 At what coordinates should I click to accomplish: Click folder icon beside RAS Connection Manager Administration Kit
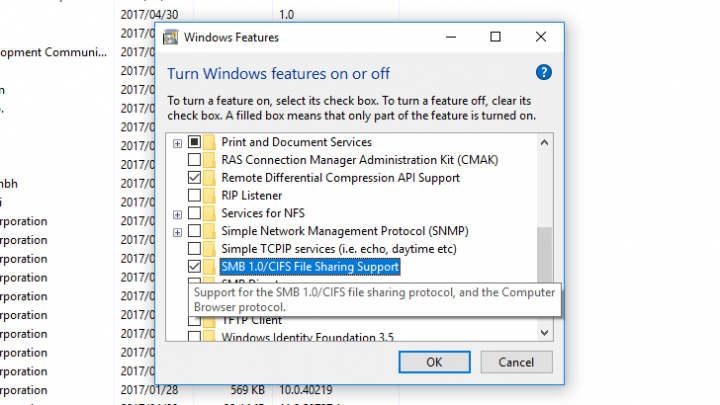coord(209,160)
